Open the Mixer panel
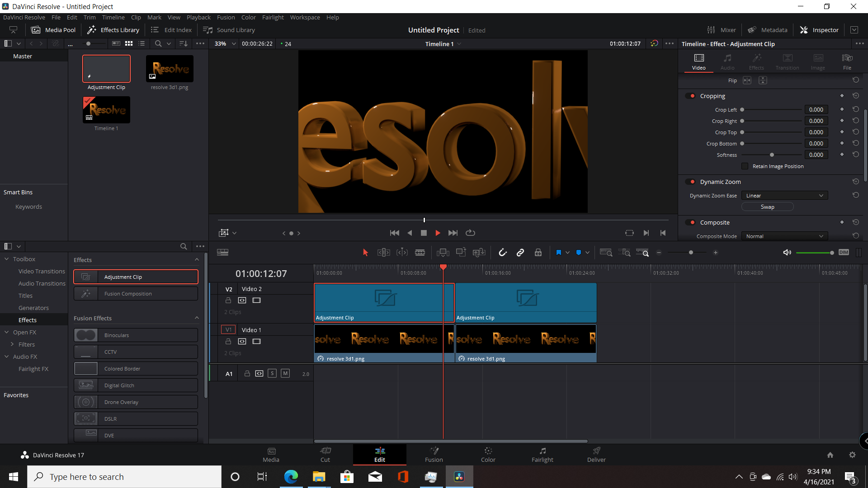This screenshot has height=488, width=868. pos(722,30)
